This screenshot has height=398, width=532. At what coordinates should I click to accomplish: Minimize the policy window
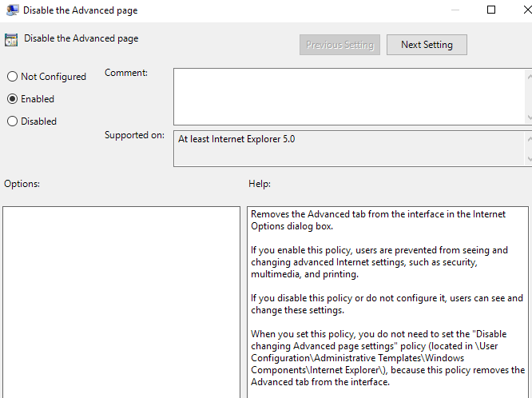click(455, 10)
